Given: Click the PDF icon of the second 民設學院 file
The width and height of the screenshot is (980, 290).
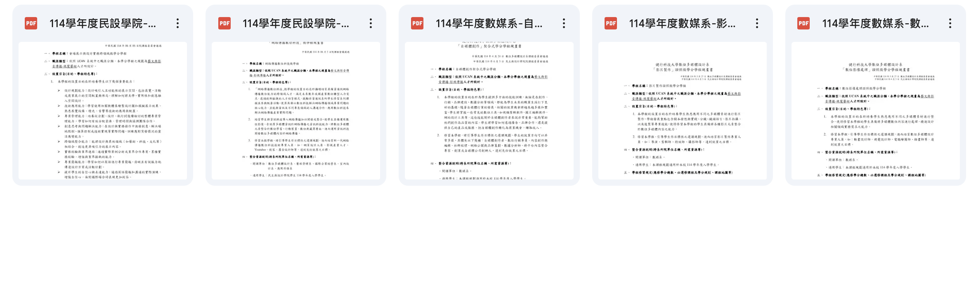Looking at the screenshot, I should pos(224,24).
